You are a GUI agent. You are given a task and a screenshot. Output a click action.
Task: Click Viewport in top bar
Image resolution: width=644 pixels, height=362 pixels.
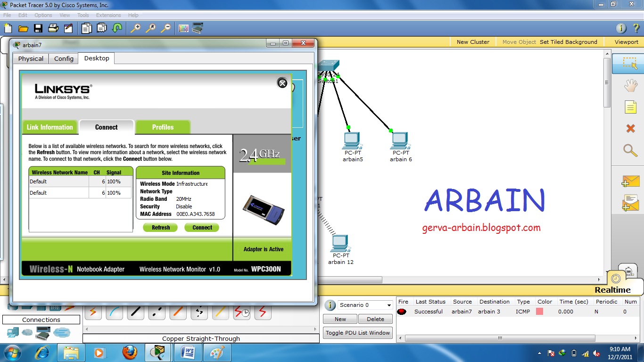(x=626, y=42)
